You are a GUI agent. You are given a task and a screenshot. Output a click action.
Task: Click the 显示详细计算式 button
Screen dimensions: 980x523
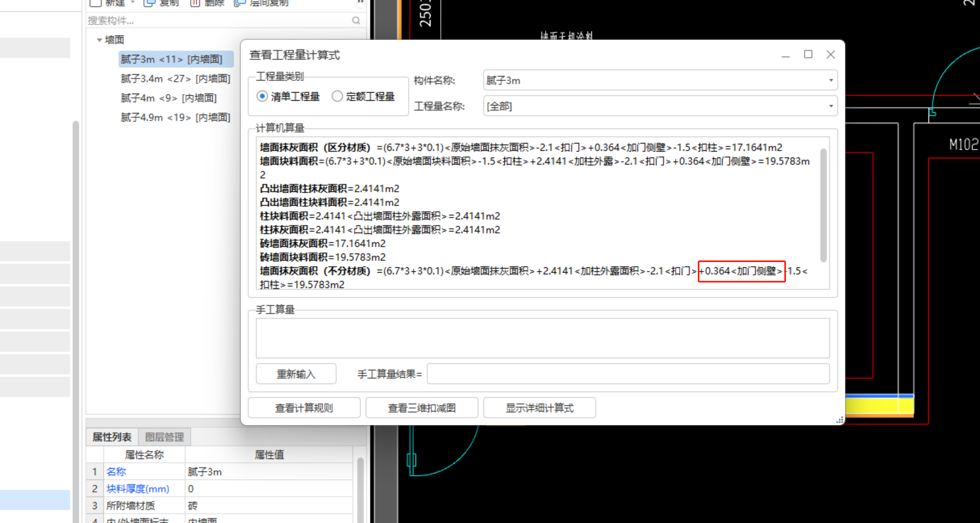click(x=540, y=408)
